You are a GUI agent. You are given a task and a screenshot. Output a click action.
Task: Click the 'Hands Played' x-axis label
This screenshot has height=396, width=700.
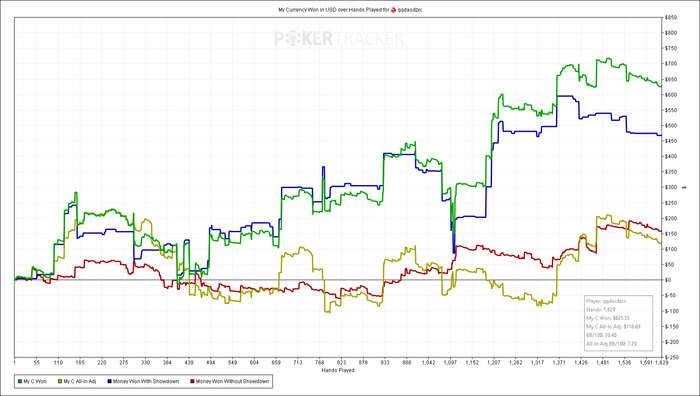pos(338,370)
